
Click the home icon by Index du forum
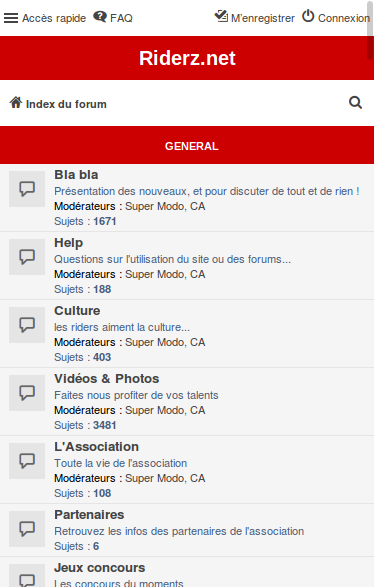click(16, 102)
